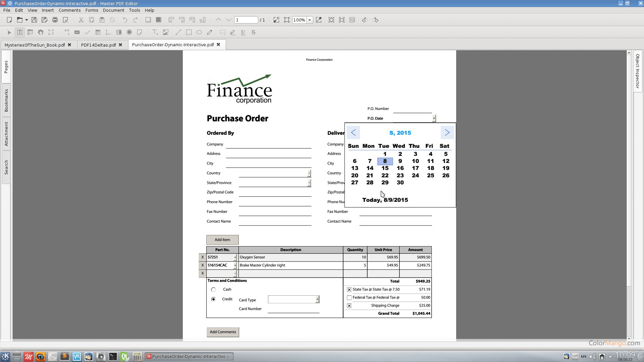Activate the Edit Text tool
644x362 pixels.
coord(19,32)
